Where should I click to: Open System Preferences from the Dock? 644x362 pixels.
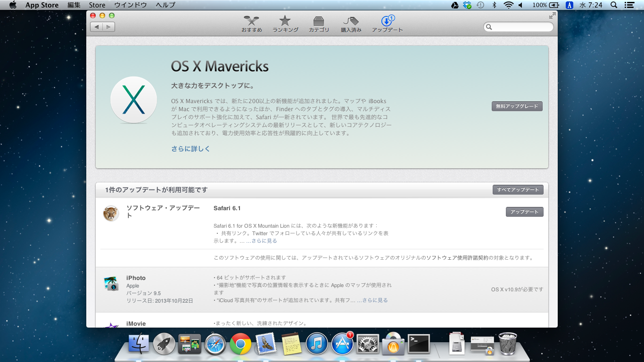[x=368, y=344]
